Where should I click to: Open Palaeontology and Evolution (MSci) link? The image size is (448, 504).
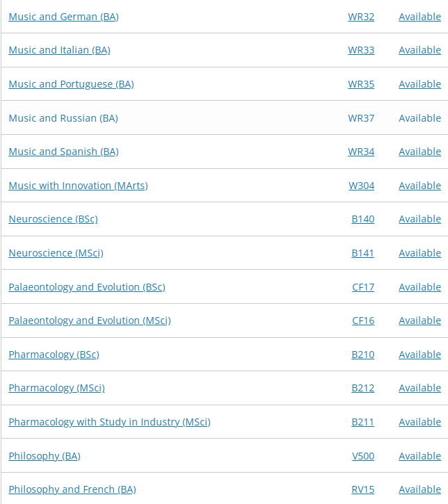[x=90, y=320]
